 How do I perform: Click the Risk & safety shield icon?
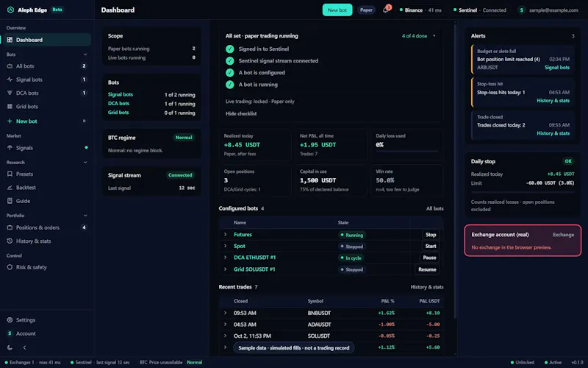pyautogui.click(x=10, y=267)
